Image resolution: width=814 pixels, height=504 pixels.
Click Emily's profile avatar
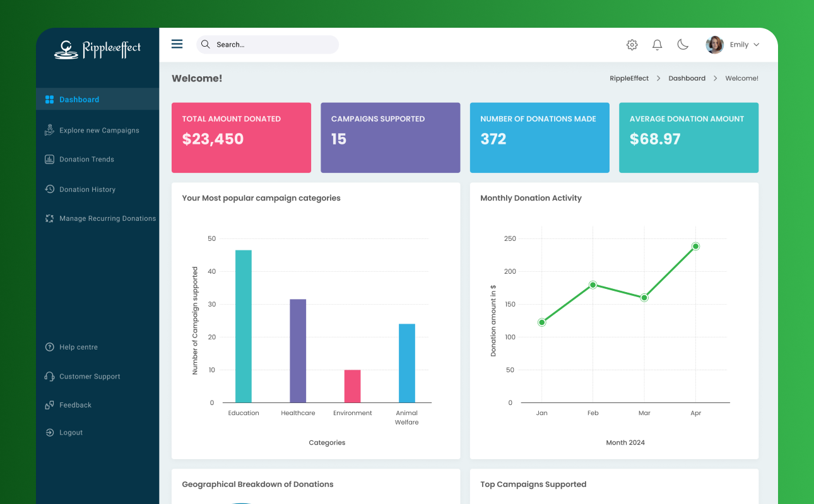[714, 45]
